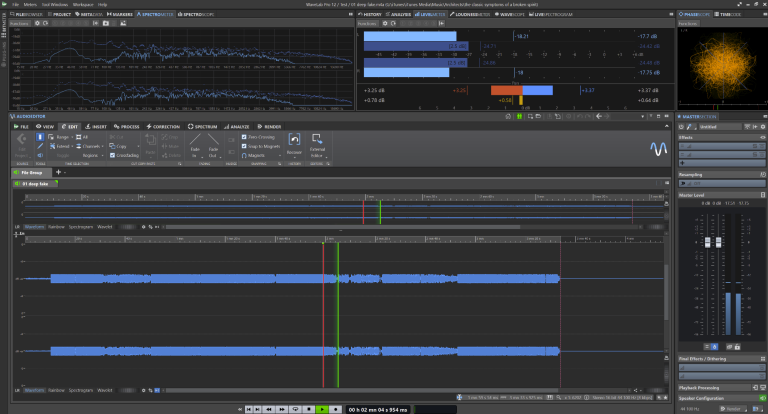The image size is (768, 414).
Task: Open the Workspace menu
Action: click(82, 5)
